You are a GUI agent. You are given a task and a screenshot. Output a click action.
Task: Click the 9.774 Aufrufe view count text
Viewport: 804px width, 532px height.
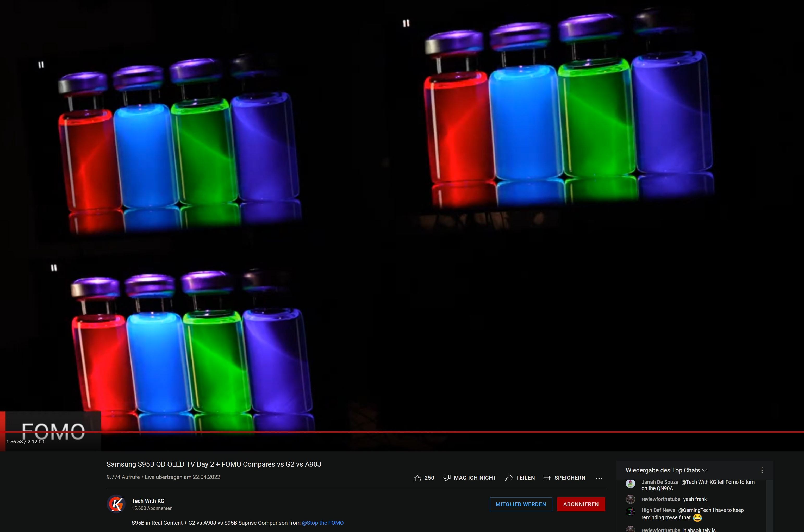pyautogui.click(x=123, y=477)
